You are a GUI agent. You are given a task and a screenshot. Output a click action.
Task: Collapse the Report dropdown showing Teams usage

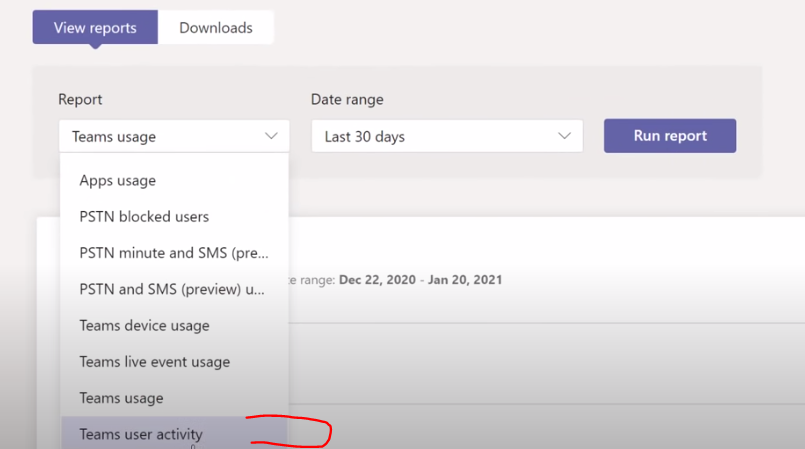[x=174, y=136]
